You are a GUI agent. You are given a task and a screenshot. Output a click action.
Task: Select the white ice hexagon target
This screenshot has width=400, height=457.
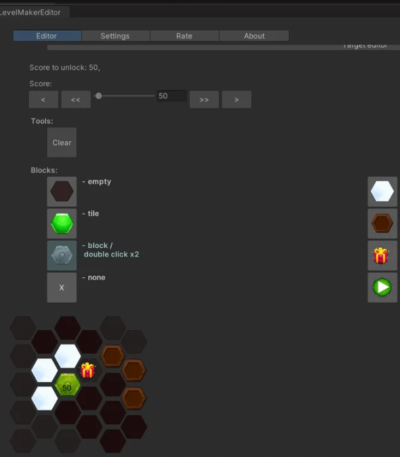pos(382,191)
